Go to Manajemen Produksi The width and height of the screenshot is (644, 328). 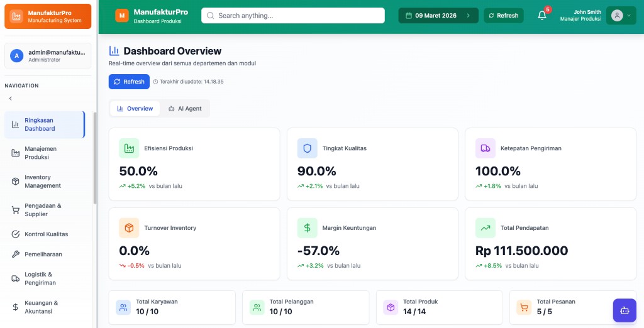pos(45,153)
